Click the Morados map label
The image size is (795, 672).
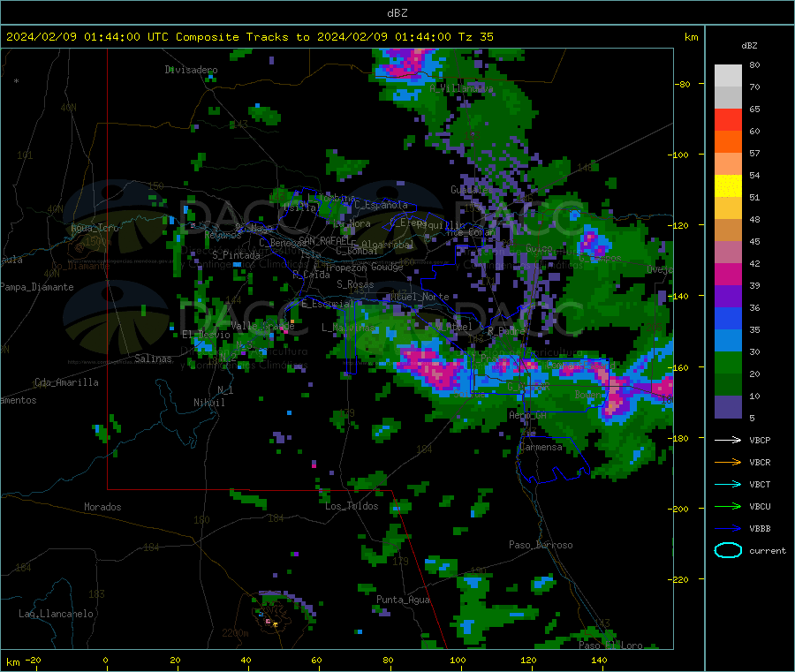tap(102, 507)
